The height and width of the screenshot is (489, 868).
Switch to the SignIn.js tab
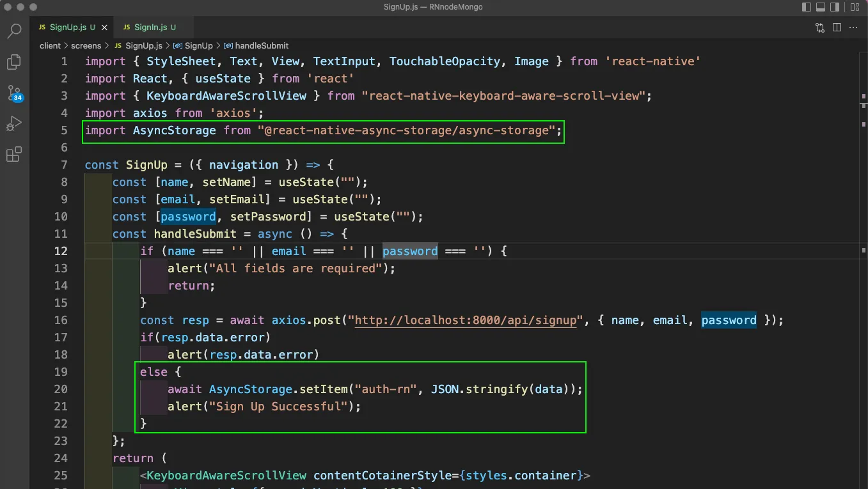click(x=154, y=27)
